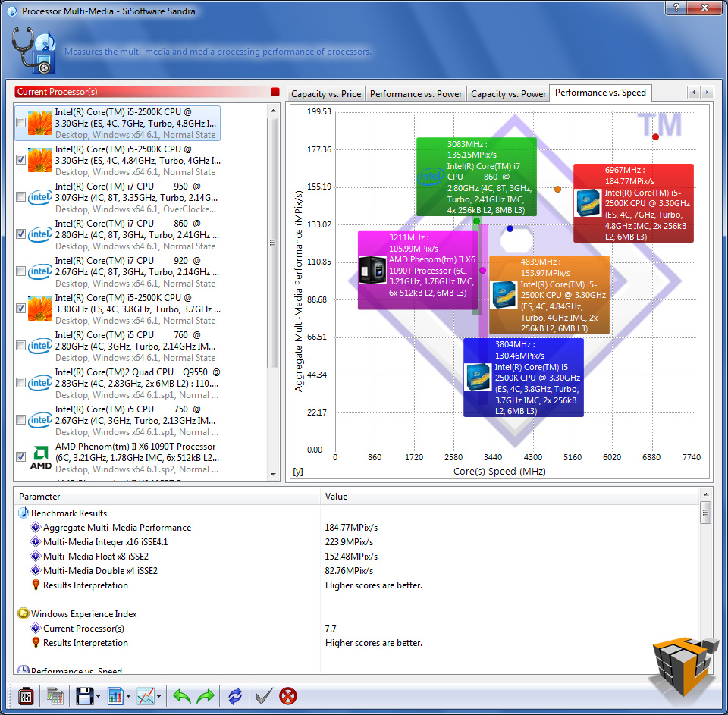
Task: Click the flower thumbnail on the i5-2500K 7GHz row
Action: pyautogui.click(x=40, y=123)
